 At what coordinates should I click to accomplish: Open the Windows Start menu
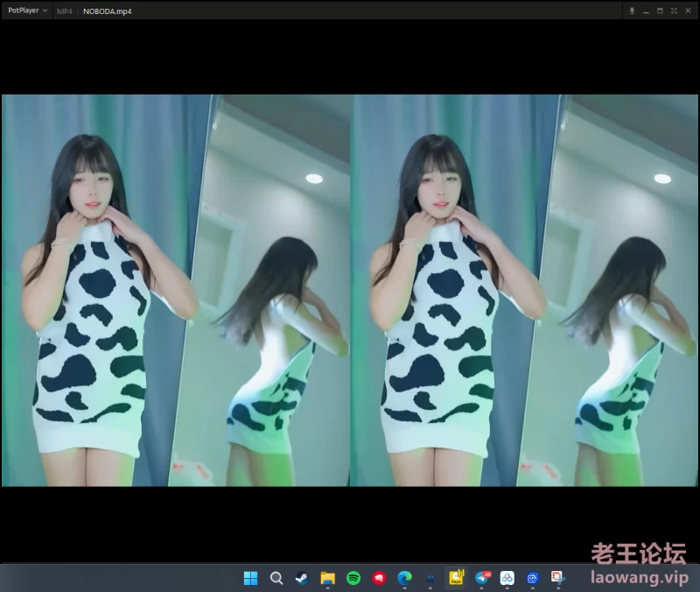tap(251, 578)
